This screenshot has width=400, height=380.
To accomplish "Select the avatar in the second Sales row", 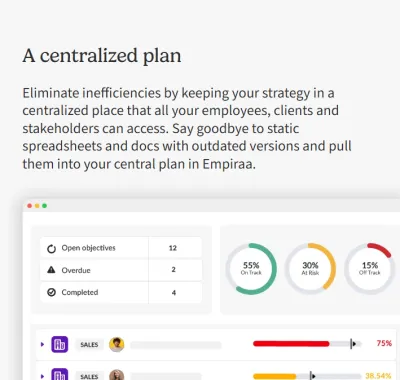I will pyautogui.click(x=117, y=375).
